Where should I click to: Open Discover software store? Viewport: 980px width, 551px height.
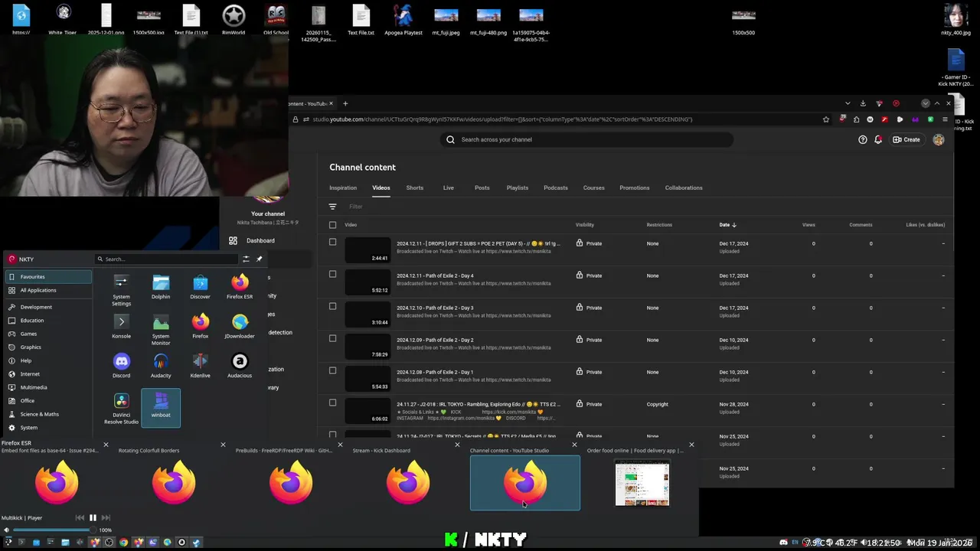point(200,287)
